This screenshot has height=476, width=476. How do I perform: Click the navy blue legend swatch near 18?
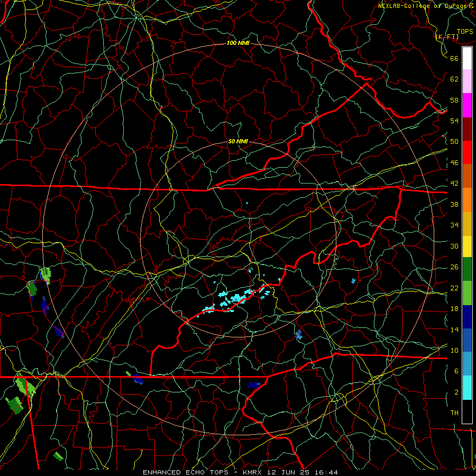467,317
